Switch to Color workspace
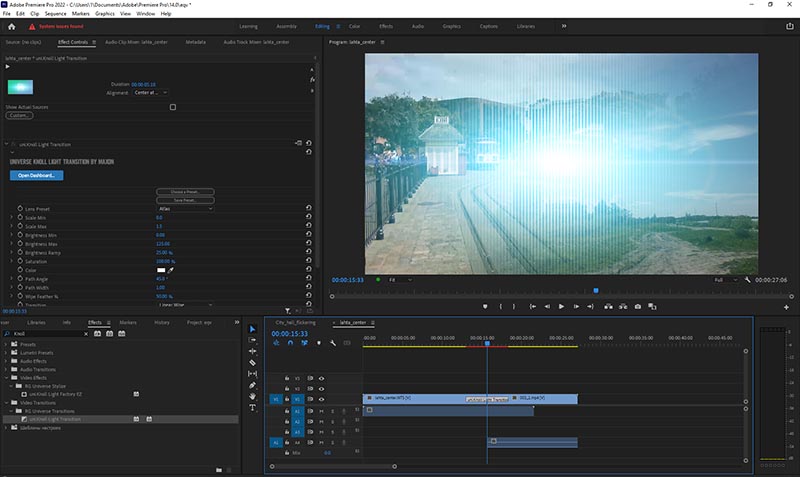 (355, 27)
